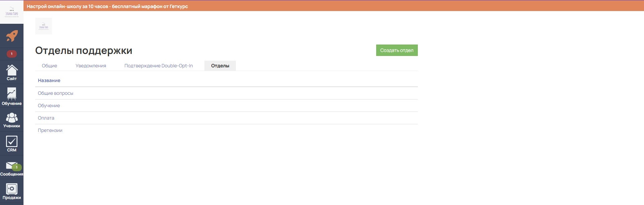Open the Претензии department row

pos(227,130)
